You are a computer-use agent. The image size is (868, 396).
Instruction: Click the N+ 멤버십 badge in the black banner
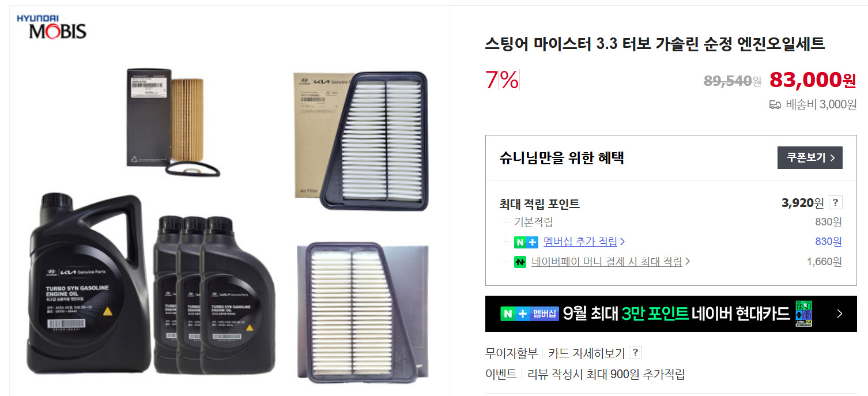[x=530, y=314]
